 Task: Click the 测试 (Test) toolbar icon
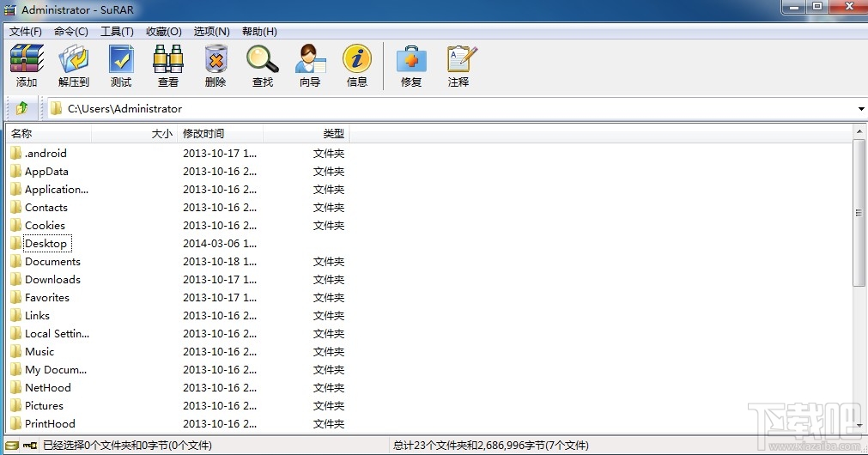pyautogui.click(x=121, y=65)
